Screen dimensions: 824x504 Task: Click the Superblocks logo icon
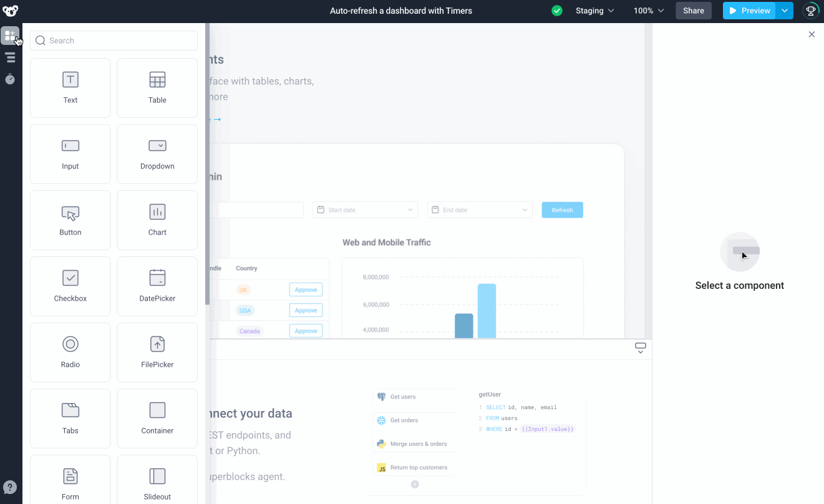[11, 11]
